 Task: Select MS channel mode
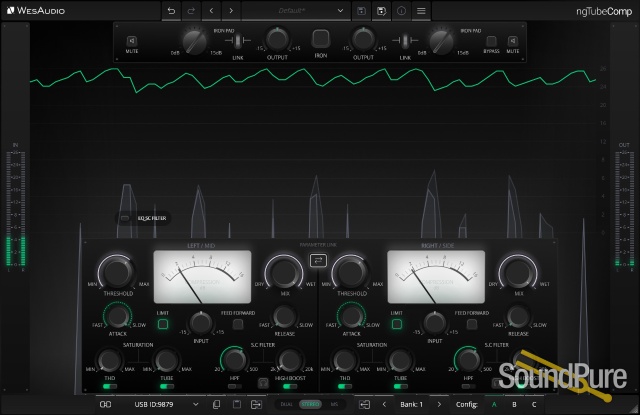(334, 404)
